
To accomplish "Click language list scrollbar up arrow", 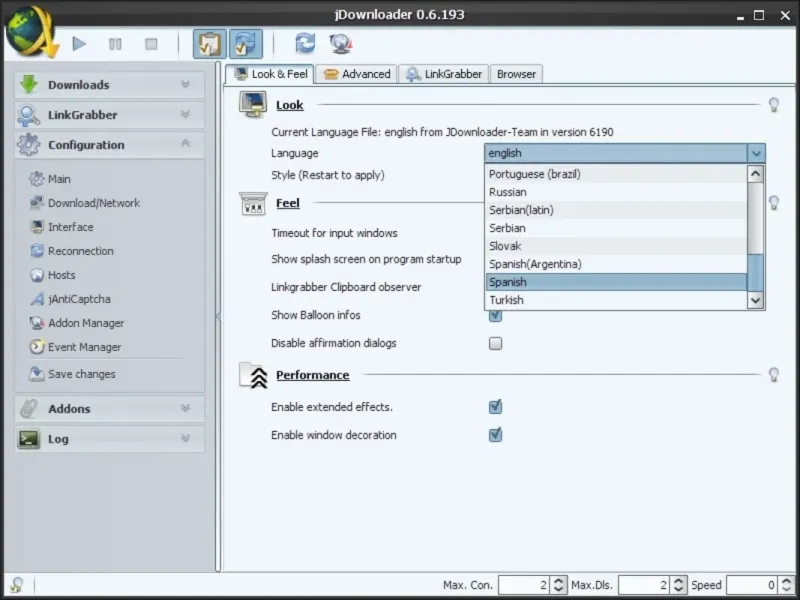I will coord(755,174).
